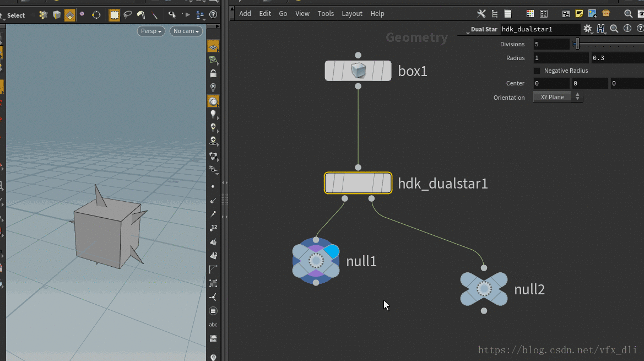The height and width of the screenshot is (361, 644).
Task: Open the Go menu
Action: coord(283,14)
